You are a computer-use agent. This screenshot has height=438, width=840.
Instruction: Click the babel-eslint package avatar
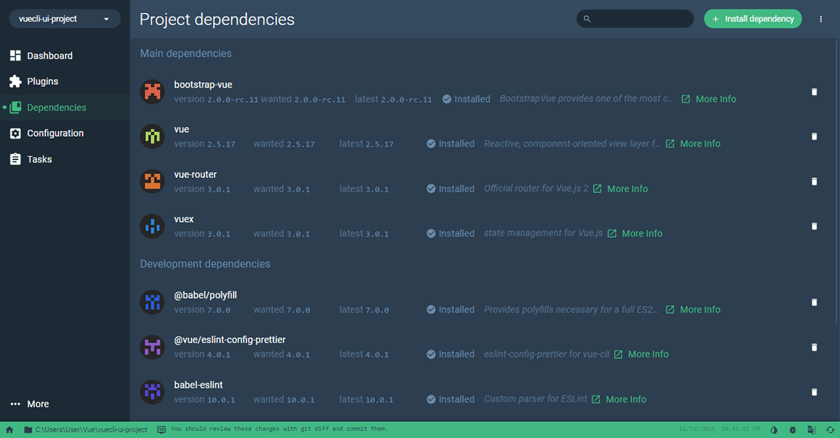(x=152, y=391)
